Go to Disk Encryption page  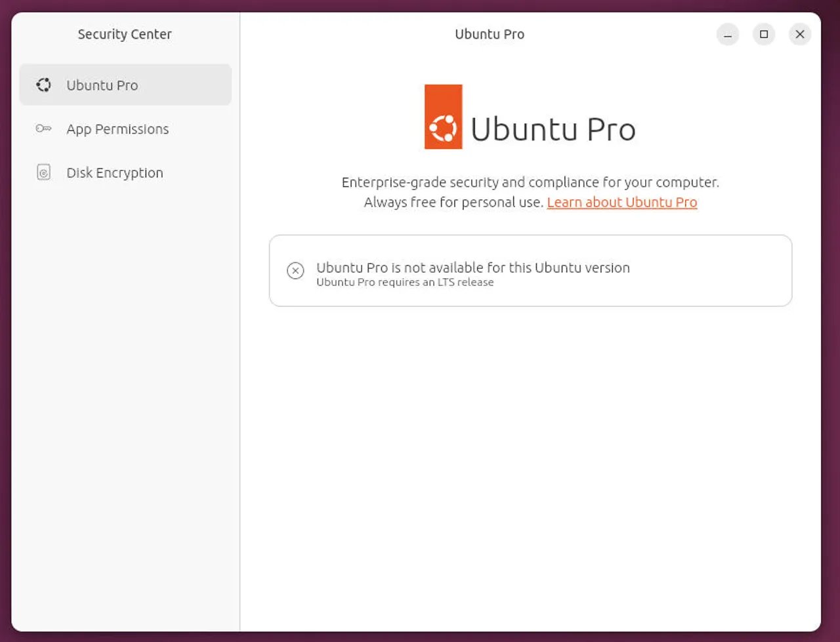pyautogui.click(x=125, y=172)
